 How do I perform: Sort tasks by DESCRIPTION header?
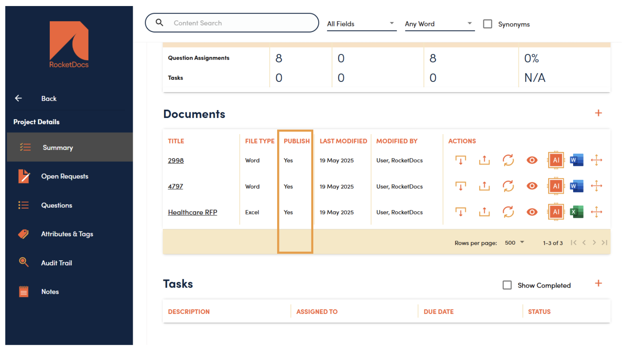pyautogui.click(x=189, y=312)
